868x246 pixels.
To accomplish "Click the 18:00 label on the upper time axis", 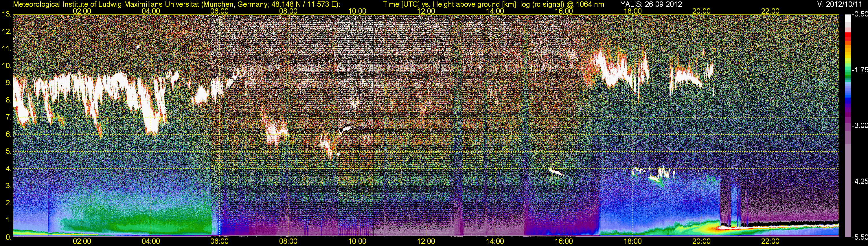I will point(632,11).
